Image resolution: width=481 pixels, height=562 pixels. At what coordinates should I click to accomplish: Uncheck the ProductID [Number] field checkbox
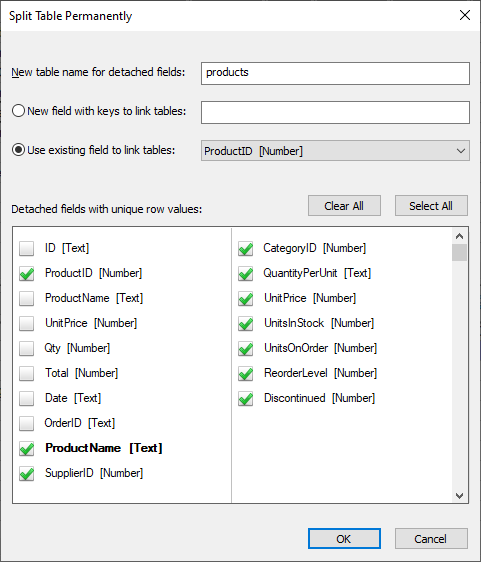pos(27,273)
